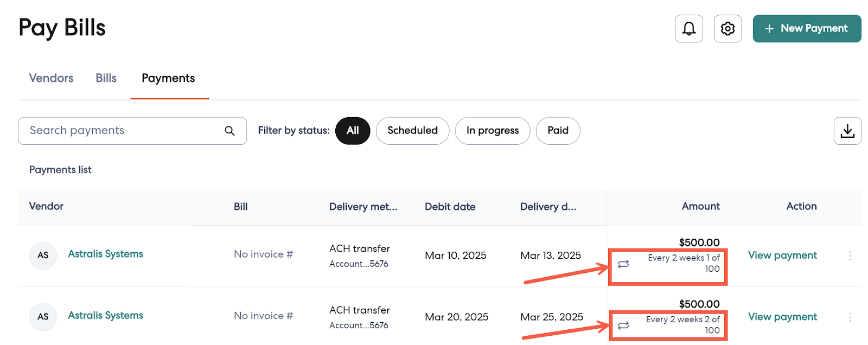Open more options for Mar 20 payment
Viewport: 868px width, 345px height.
click(x=850, y=317)
